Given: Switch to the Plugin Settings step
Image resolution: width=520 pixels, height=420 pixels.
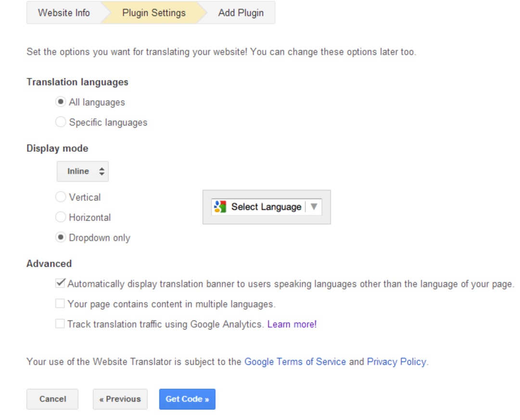Looking at the screenshot, I should click(154, 13).
